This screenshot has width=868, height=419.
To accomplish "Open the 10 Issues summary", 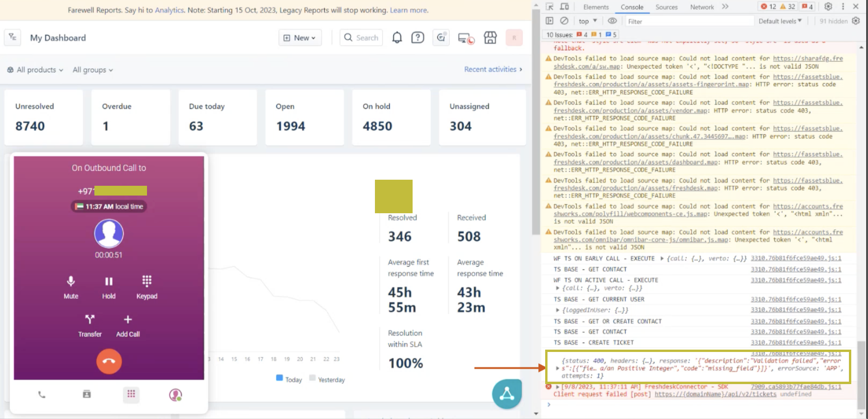I will (581, 34).
